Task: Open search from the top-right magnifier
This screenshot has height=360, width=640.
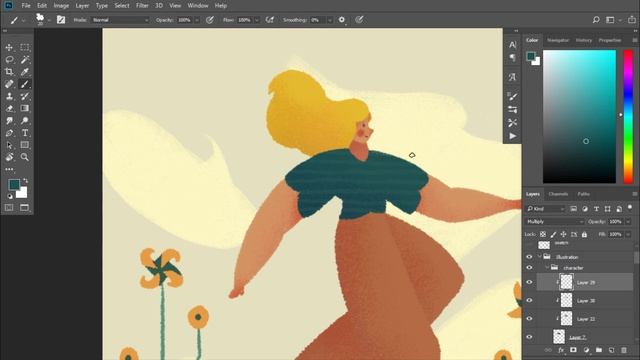Action: click(596, 20)
